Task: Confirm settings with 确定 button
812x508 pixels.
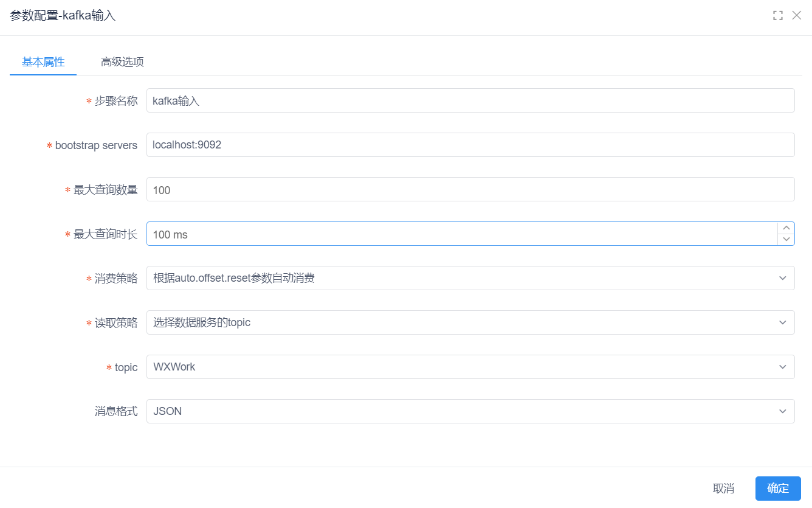Action: coord(778,489)
